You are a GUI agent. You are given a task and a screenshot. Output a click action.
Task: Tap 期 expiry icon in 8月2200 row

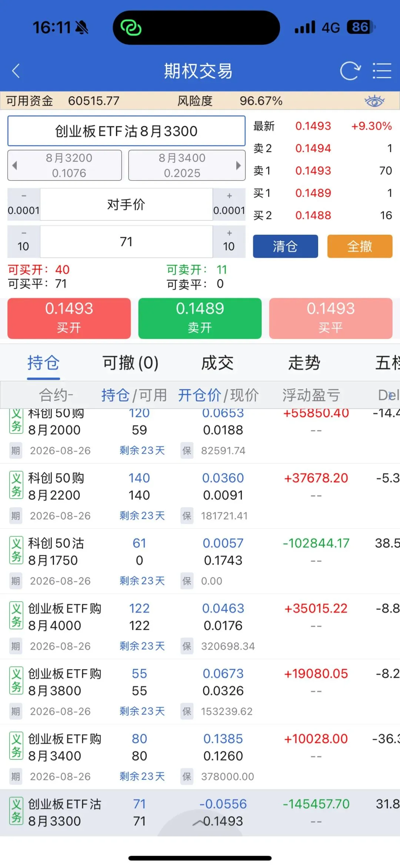click(16, 516)
